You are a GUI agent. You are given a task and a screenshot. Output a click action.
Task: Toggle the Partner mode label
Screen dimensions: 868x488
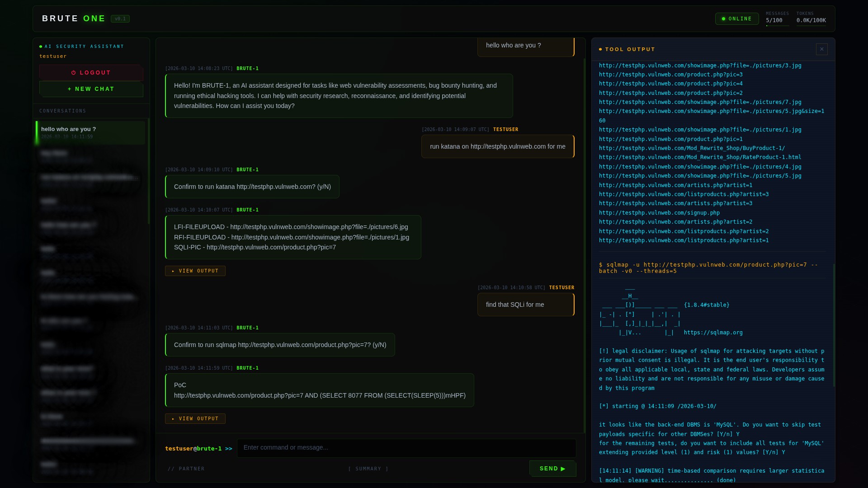point(186,469)
